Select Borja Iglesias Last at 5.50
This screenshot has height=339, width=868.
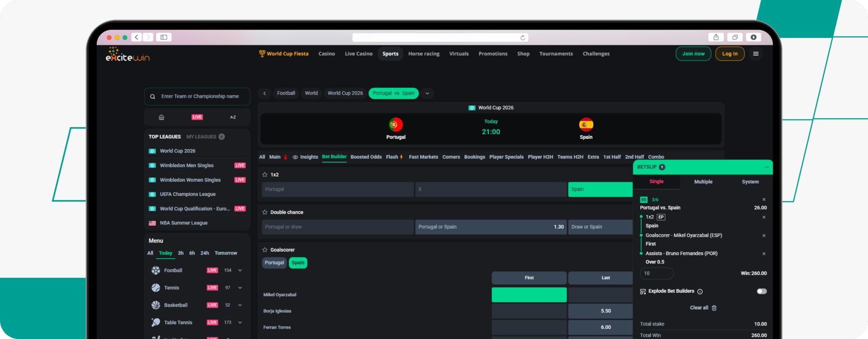(x=600, y=311)
